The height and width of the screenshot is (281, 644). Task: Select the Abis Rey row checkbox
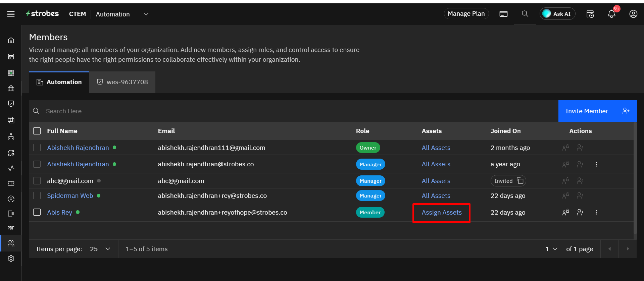click(x=37, y=212)
